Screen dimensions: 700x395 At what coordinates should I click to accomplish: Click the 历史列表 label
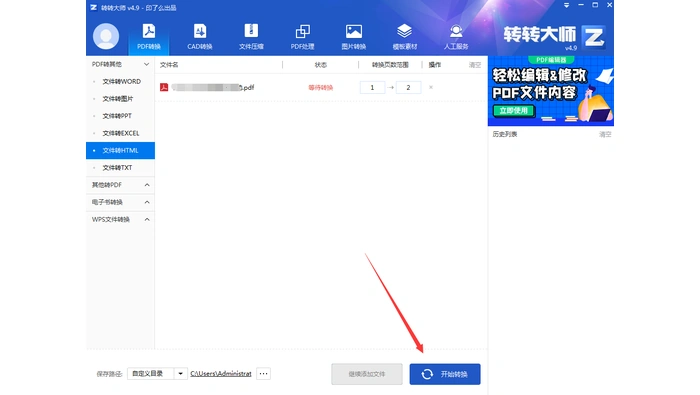[x=505, y=134]
